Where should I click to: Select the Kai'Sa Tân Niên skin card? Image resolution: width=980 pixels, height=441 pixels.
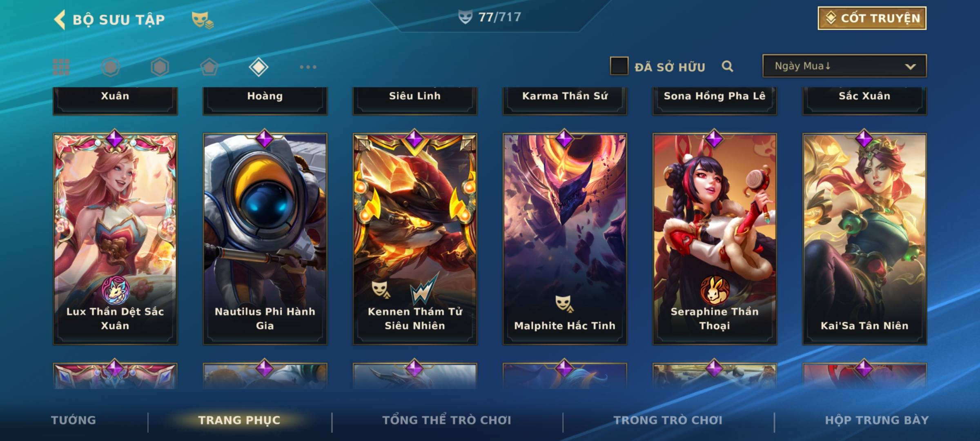click(864, 239)
